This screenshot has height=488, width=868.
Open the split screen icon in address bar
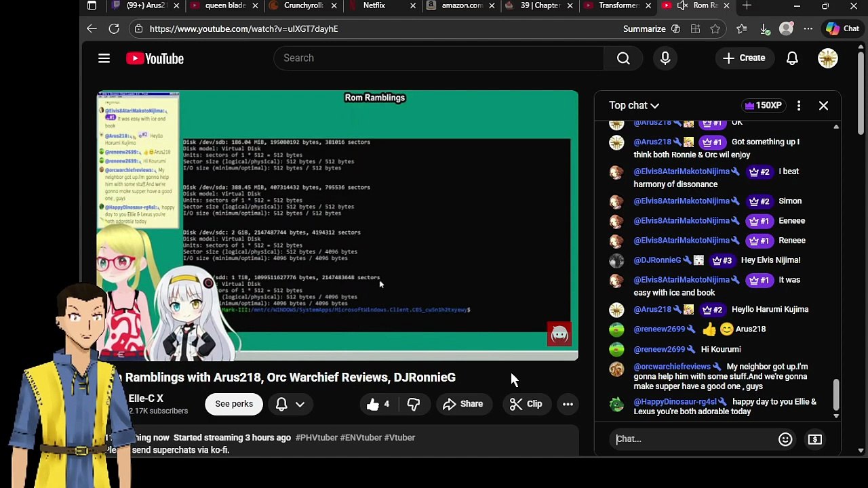695,28
